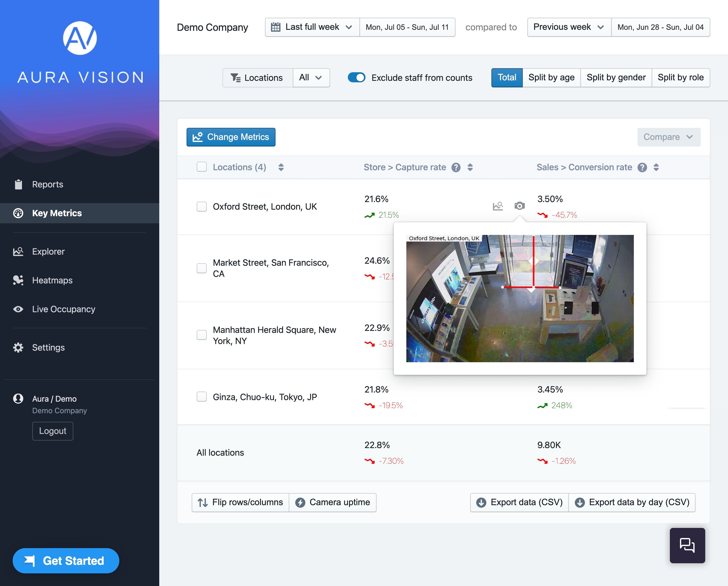728x586 pixels.
Task: Open the Previous week dropdown
Action: click(x=569, y=27)
